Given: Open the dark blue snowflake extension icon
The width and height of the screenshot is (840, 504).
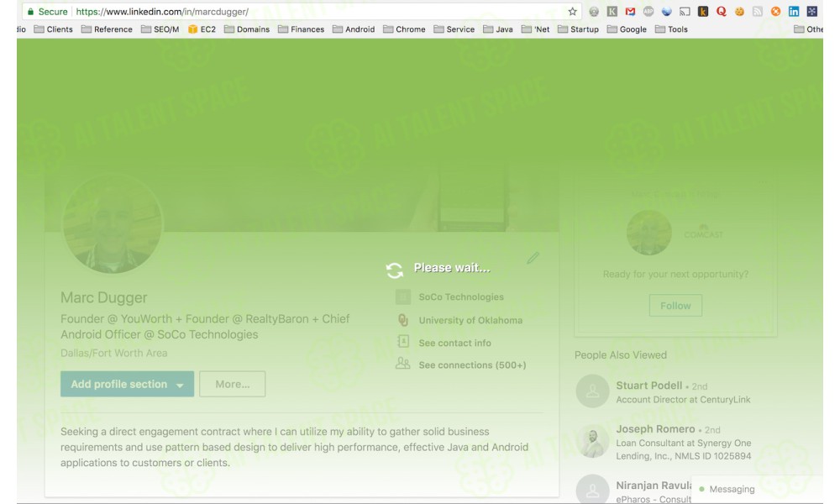Looking at the screenshot, I should pos(812,11).
